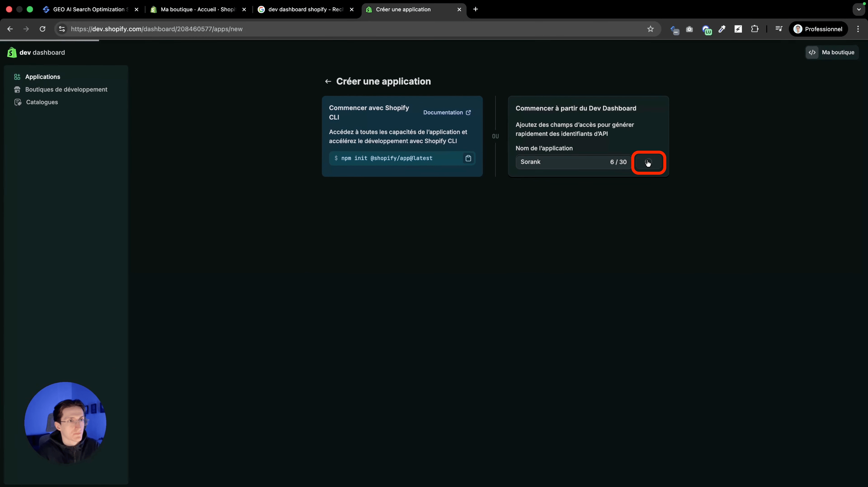Image resolution: width=868 pixels, height=487 pixels.
Task: Open the Documentation link
Action: coord(447,112)
